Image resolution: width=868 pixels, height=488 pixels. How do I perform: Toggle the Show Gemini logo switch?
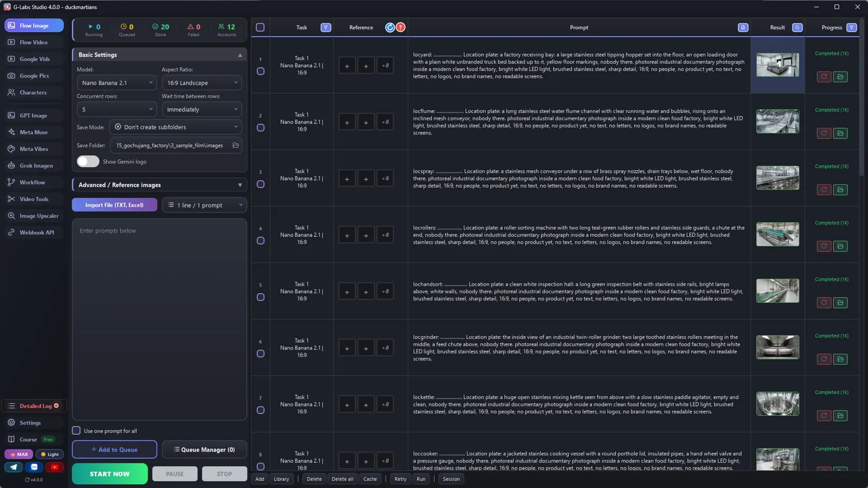[x=88, y=162]
